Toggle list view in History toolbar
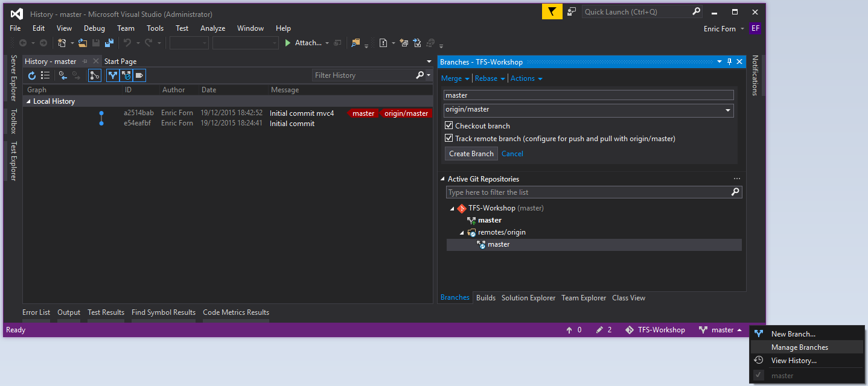 (45, 75)
